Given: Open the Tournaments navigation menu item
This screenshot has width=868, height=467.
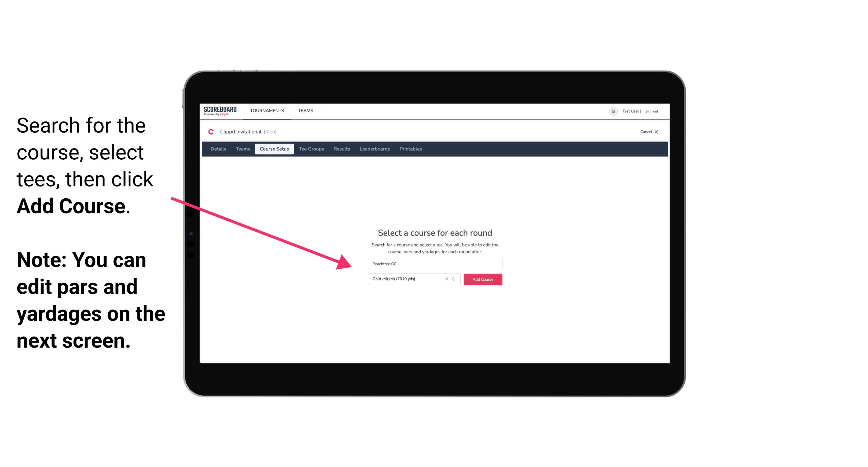Looking at the screenshot, I should 266,111.
